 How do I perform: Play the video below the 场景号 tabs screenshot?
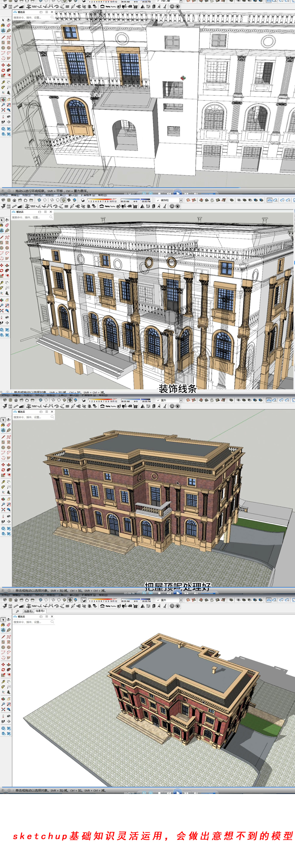[178, 792]
